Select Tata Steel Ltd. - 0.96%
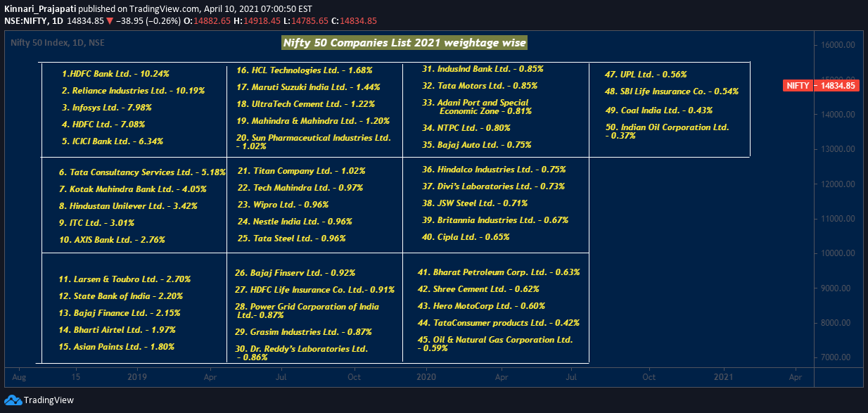 coord(292,239)
